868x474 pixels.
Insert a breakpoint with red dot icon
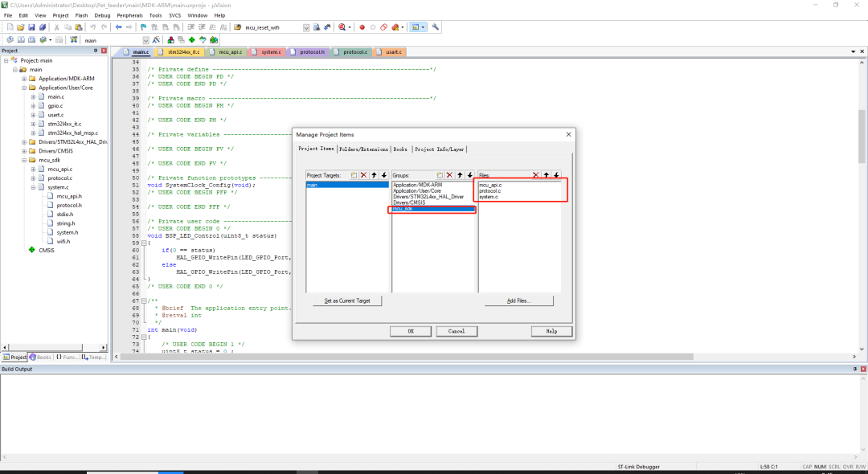click(x=362, y=27)
